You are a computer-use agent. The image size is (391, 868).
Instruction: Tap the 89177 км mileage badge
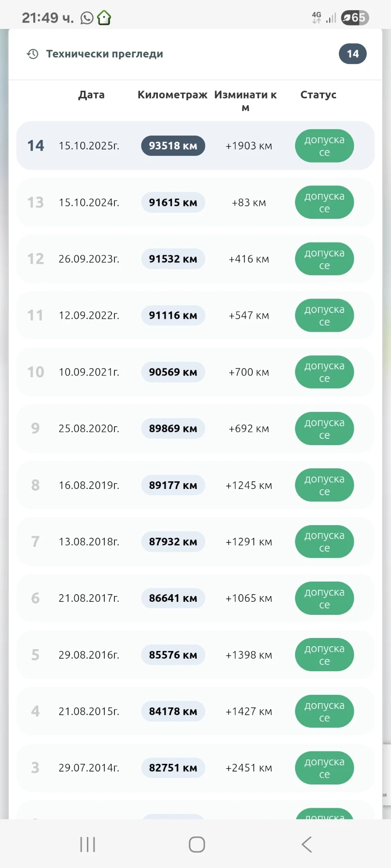pos(173,485)
